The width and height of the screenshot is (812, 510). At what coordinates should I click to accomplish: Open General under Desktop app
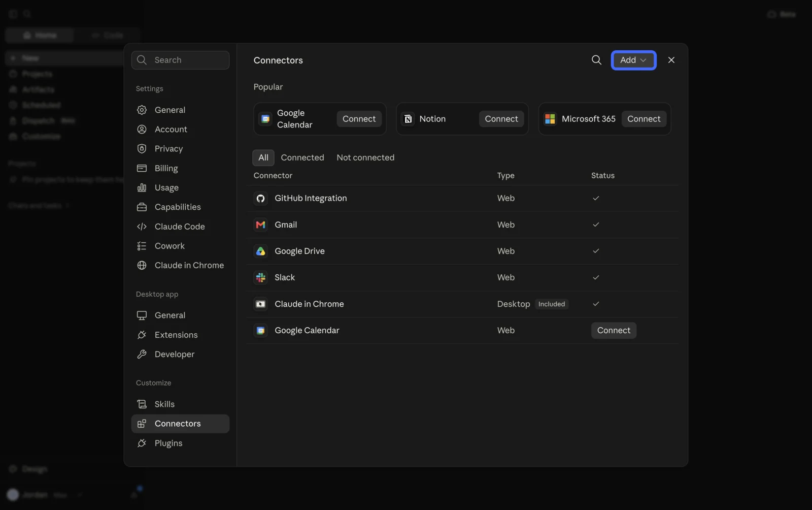[x=180, y=315]
